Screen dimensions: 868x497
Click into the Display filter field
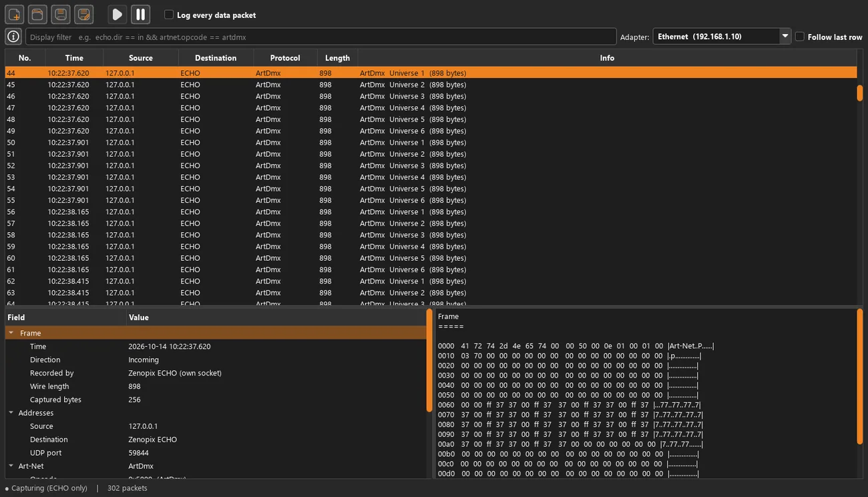[320, 37]
